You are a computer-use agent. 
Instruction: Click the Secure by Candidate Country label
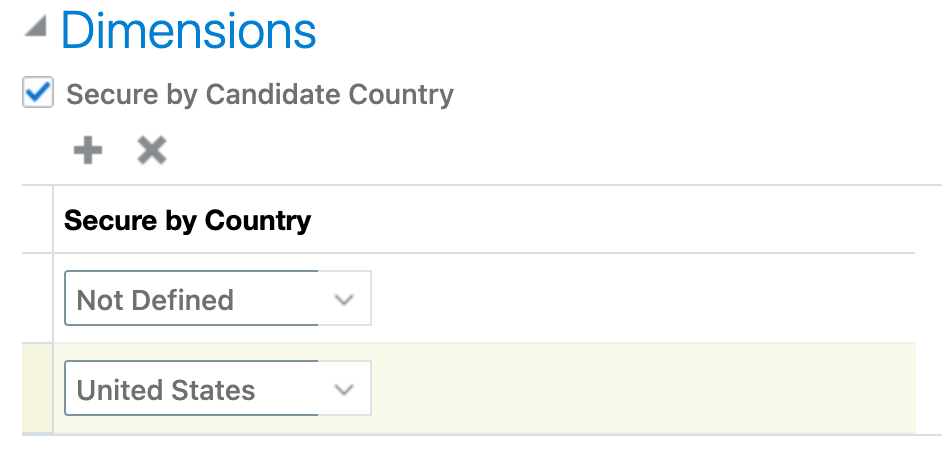tap(259, 95)
